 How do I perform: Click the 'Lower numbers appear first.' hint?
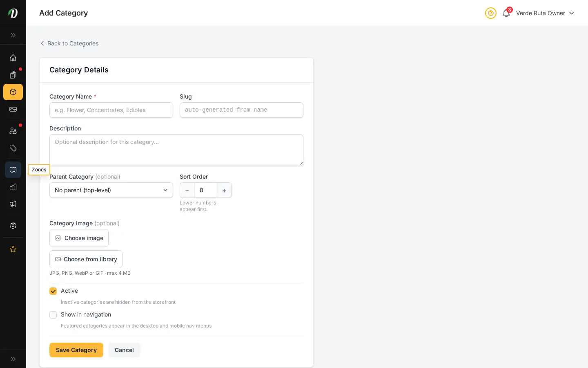tap(198, 206)
